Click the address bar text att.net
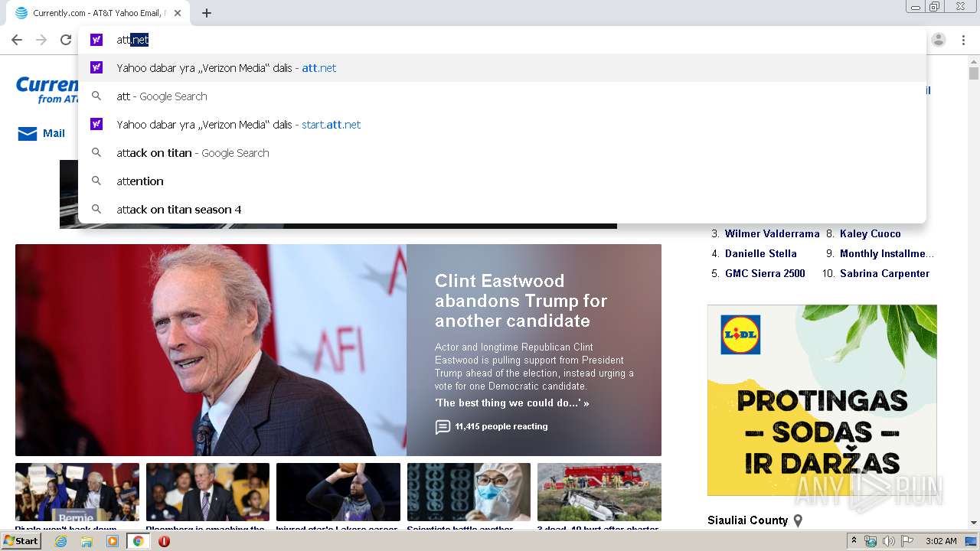The width and height of the screenshot is (980, 551). click(132, 40)
